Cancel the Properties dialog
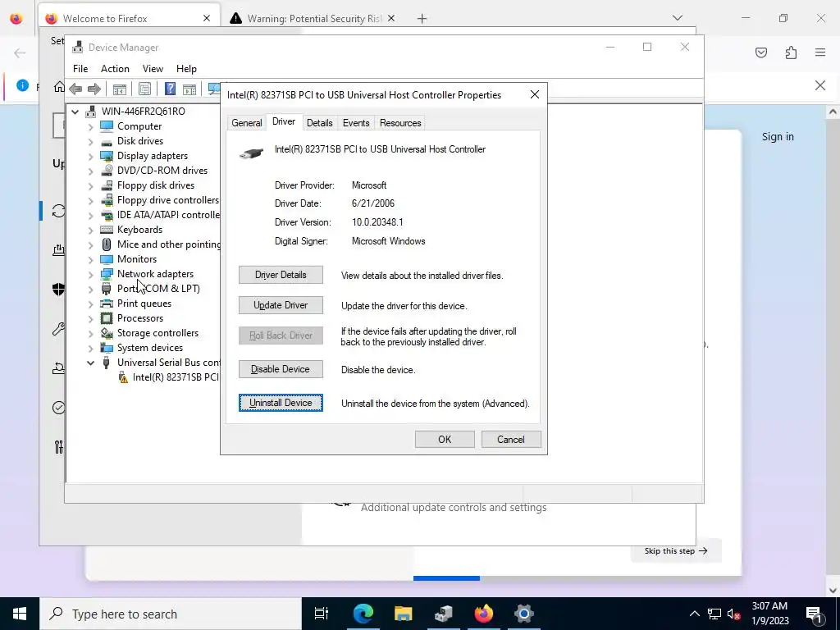 (x=511, y=440)
